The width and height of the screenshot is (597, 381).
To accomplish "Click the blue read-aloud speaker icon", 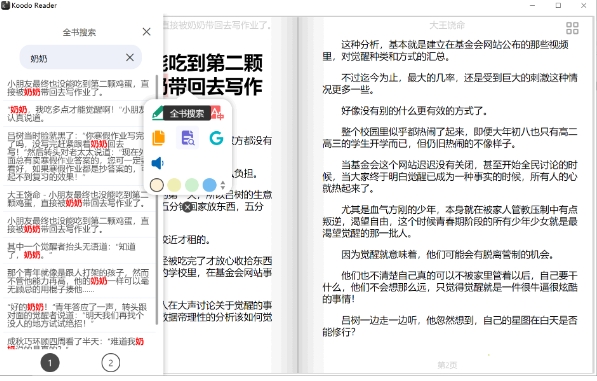I will (158, 163).
